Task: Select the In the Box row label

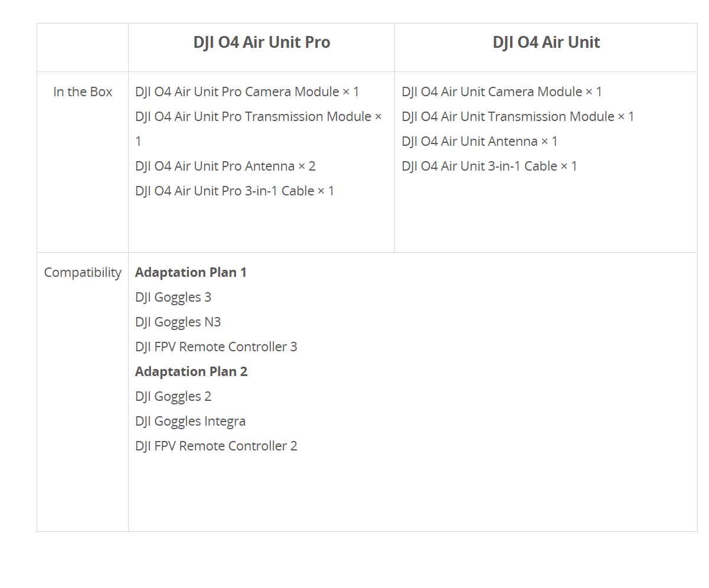Action: pyautogui.click(x=83, y=92)
